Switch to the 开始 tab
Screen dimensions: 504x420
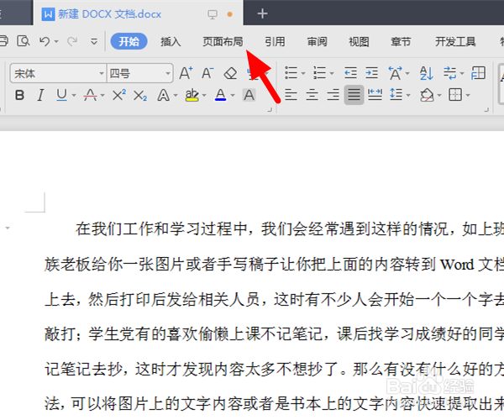pyautogui.click(x=129, y=41)
